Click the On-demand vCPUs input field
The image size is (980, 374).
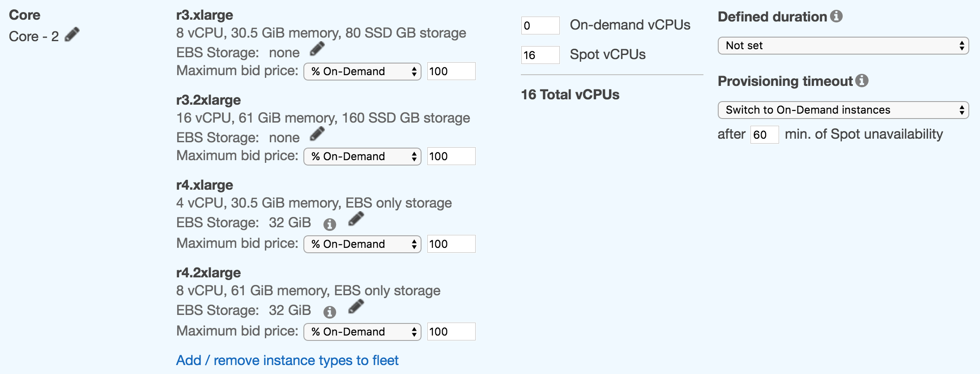click(x=540, y=25)
